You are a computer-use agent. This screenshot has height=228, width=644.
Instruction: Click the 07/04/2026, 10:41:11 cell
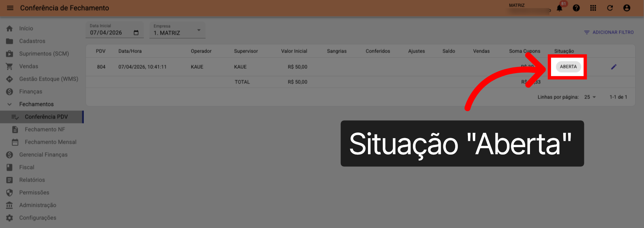tap(143, 67)
